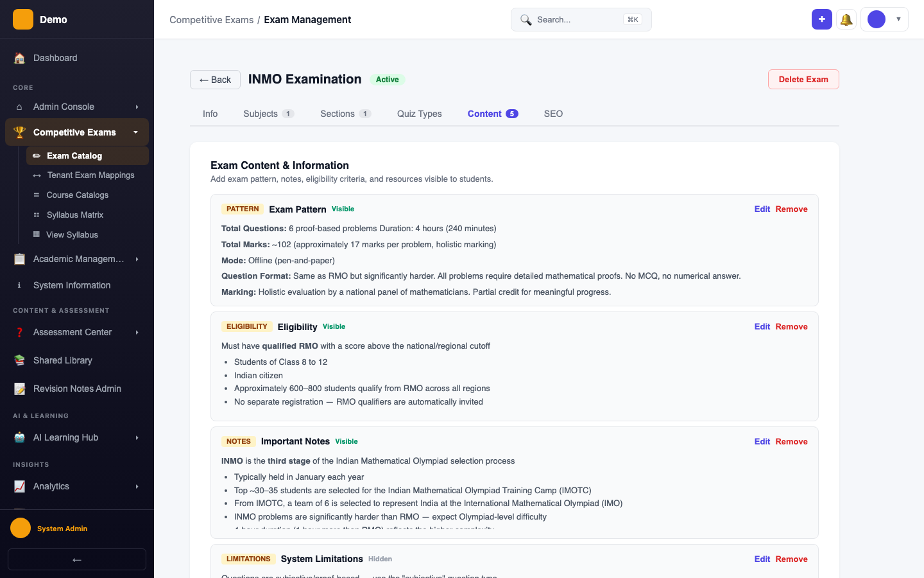Screen dimensions: 924x578
Task: Click the NOTES tag label
Action: [239, 442]
